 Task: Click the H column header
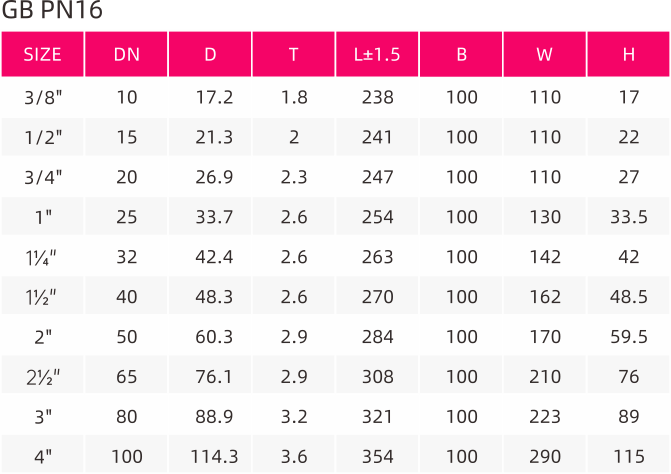[x=628, y=54]
